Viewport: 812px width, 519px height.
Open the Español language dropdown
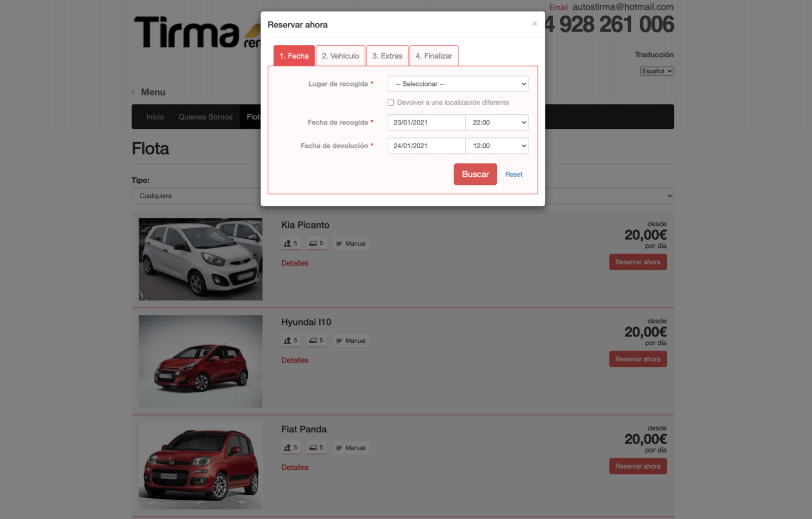point(657,71)
